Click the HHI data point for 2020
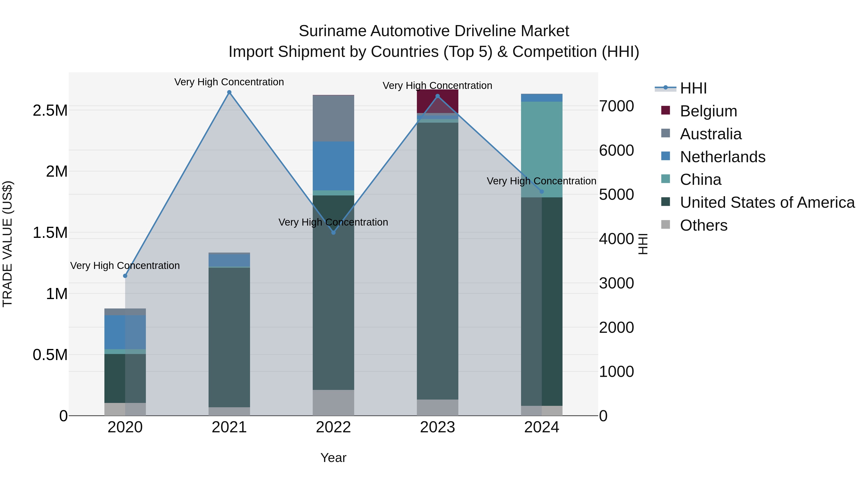The image size is (868, 488). [125, 276]
